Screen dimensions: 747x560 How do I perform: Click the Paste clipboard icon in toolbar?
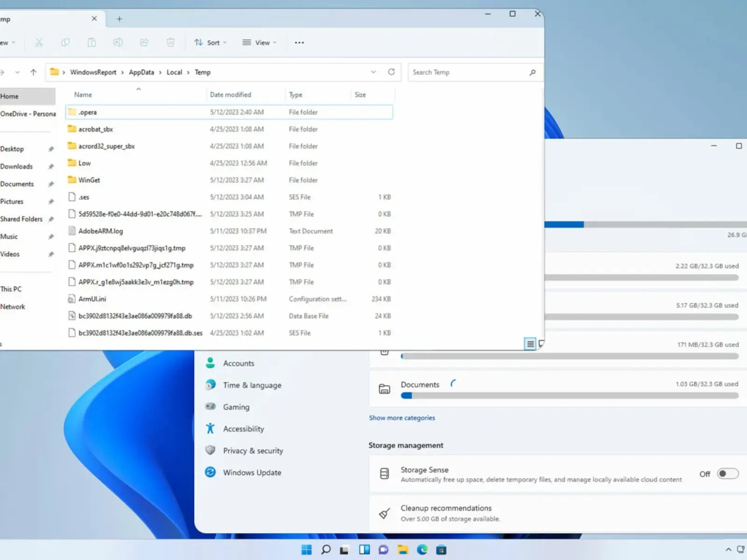[92, 42]
